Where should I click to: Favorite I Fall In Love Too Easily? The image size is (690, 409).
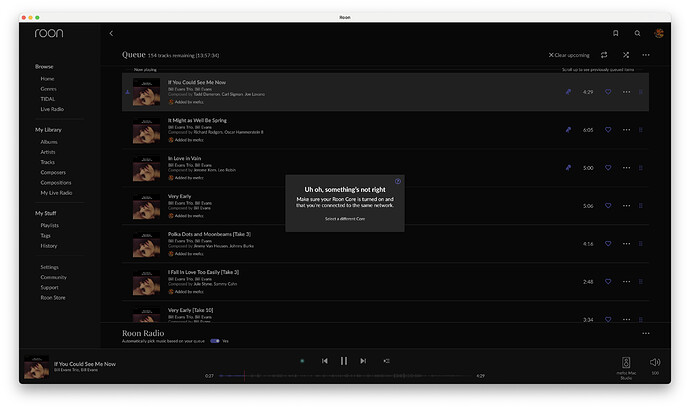pyautogui.click(x=608, y=281)
